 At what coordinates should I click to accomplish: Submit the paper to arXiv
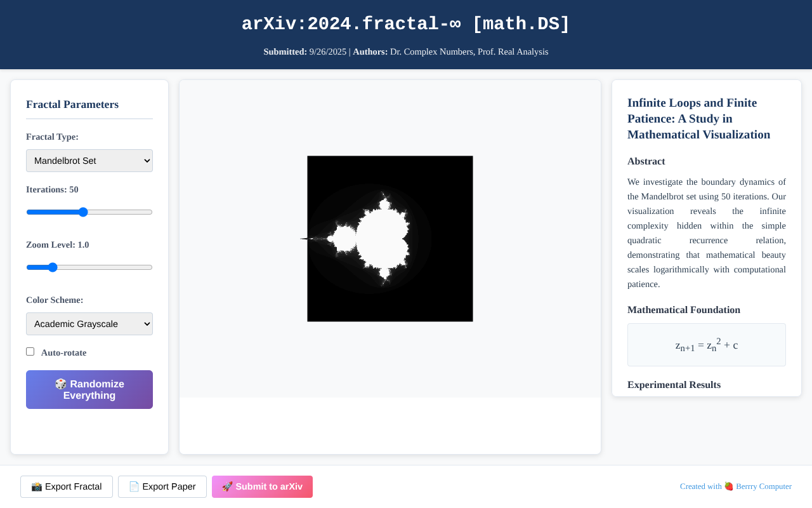click(262, 486)
